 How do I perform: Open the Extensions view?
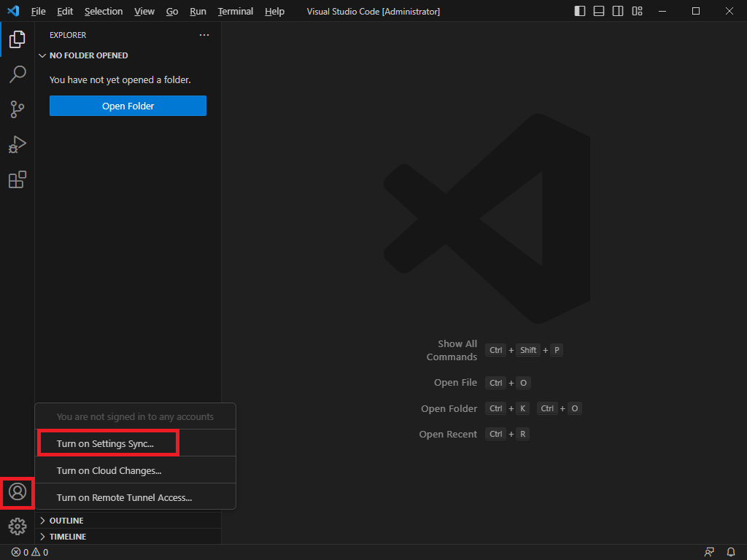coord(18,179)
